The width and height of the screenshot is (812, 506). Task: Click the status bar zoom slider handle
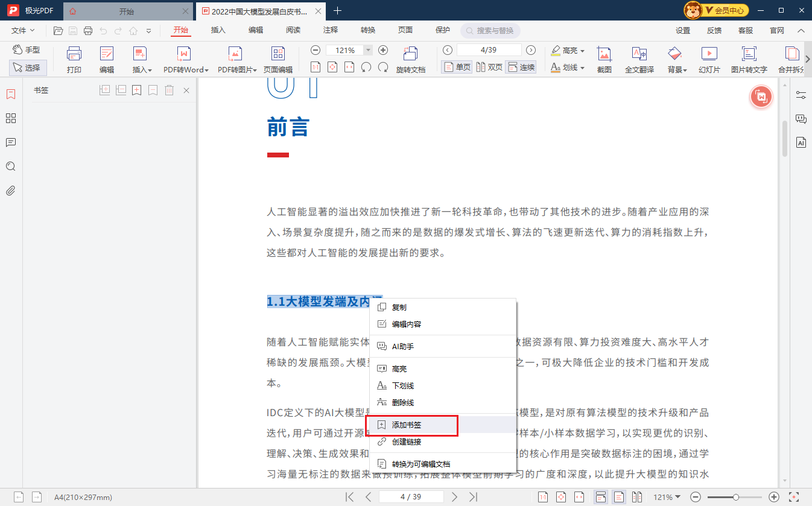click(x=736, y=497)
